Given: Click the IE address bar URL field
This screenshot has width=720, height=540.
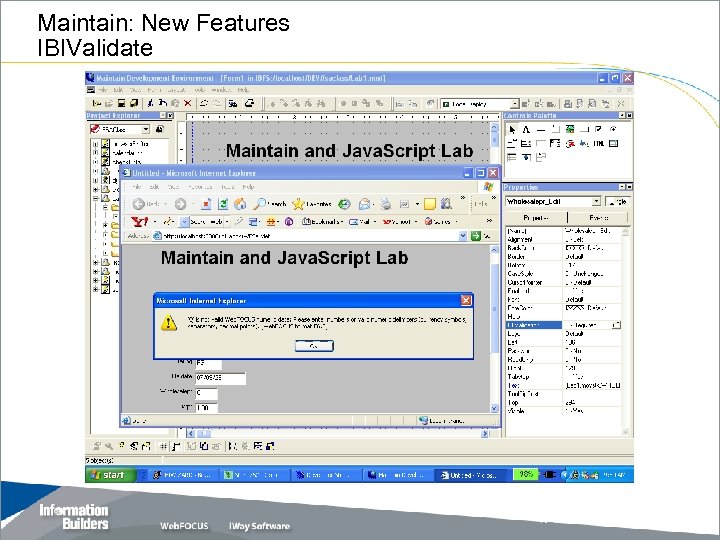Looking at the screenshot, I should [x=310, y=236].
